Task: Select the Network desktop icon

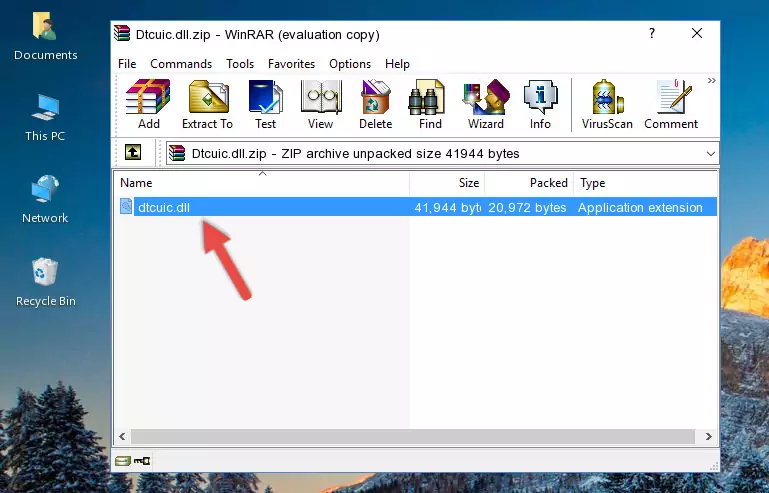Action: pos(45,199)
